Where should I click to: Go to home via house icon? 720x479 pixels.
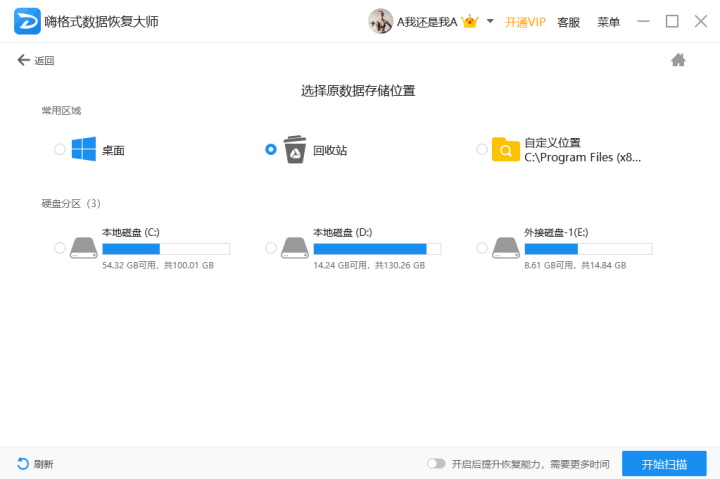(678, 60)
